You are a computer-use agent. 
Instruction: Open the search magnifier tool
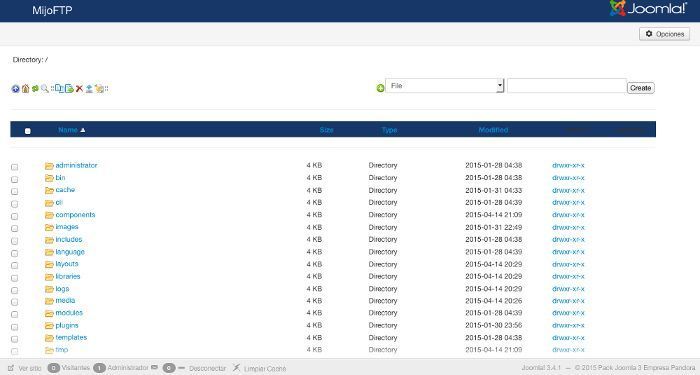click(x=45, y=89)
